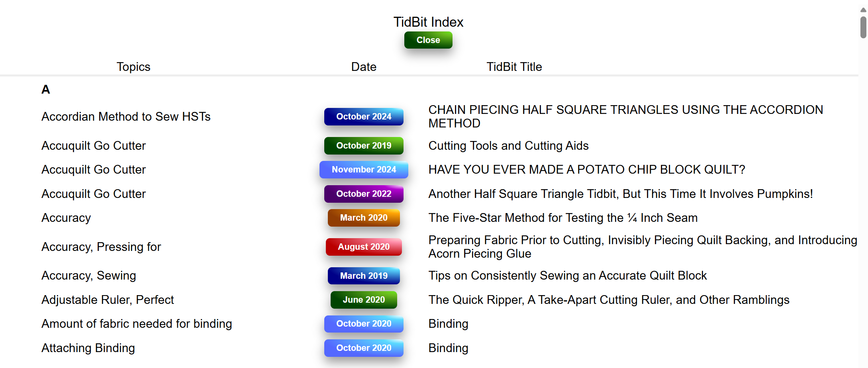Click the November 2024 date button
Image resolution: width=868 pixels, height=368 pixels.
pyautogui.click(x=364, y=170)
